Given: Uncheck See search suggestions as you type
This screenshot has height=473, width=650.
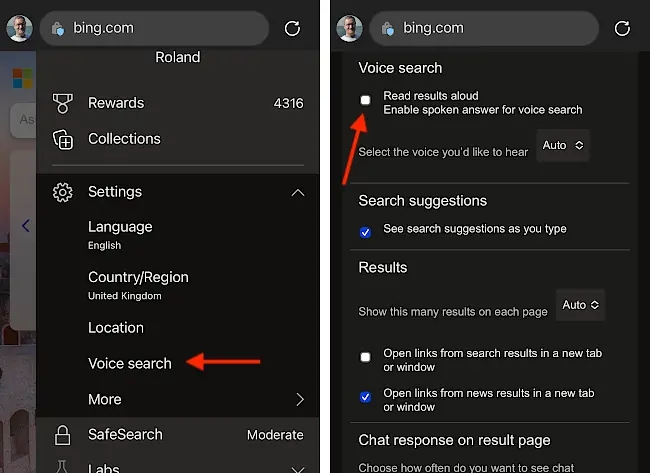Looking at the screenshot, I should pyautogui.click(x=365, y=232).
